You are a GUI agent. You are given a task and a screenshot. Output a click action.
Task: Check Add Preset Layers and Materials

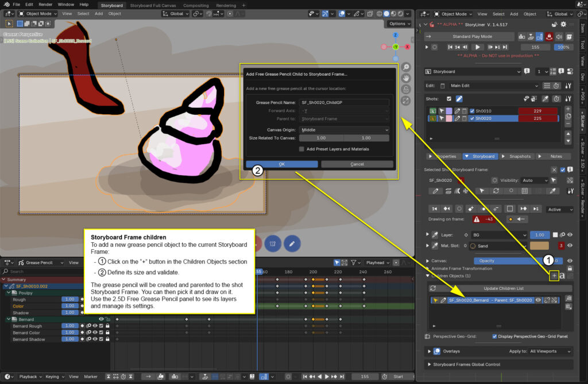pyautogui.click(x=301, y=149)
